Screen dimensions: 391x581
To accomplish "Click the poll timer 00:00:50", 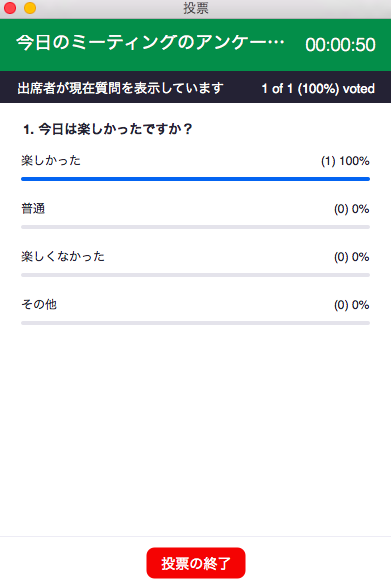I will coord(340,45).
